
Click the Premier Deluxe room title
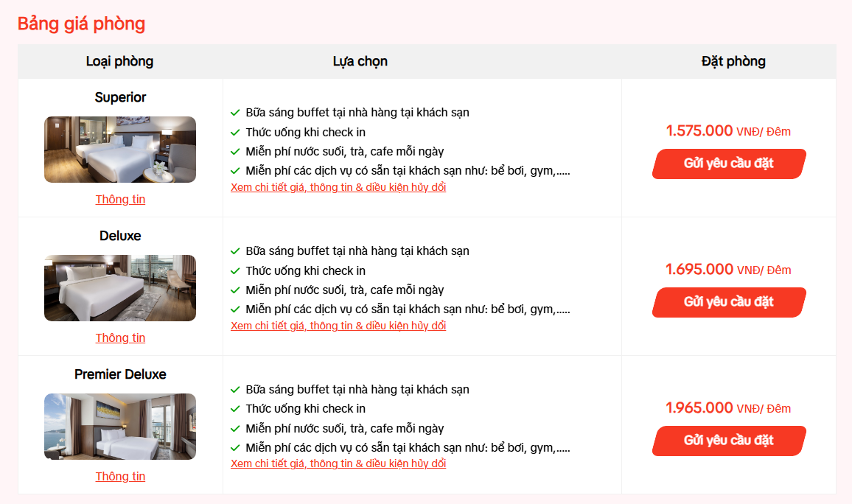tap(120, 374)
